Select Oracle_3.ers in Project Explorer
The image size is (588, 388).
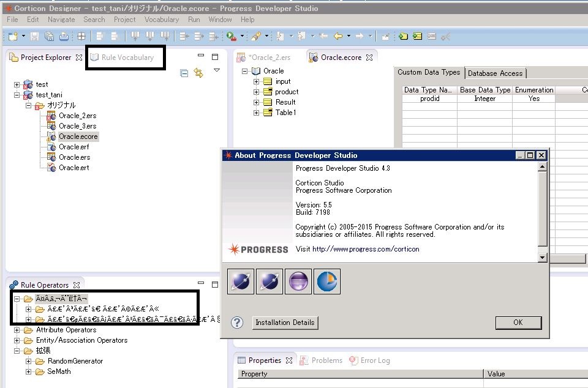pos(78,126)
